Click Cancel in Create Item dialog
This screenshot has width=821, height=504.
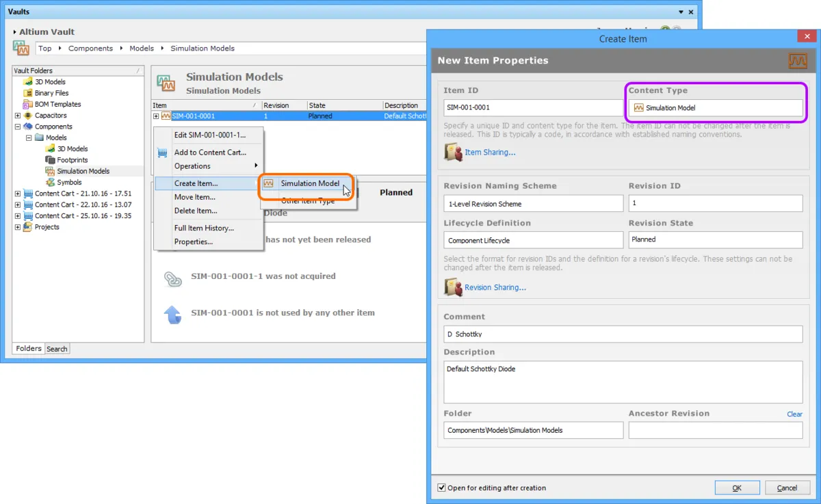click(x=787, y=488)
